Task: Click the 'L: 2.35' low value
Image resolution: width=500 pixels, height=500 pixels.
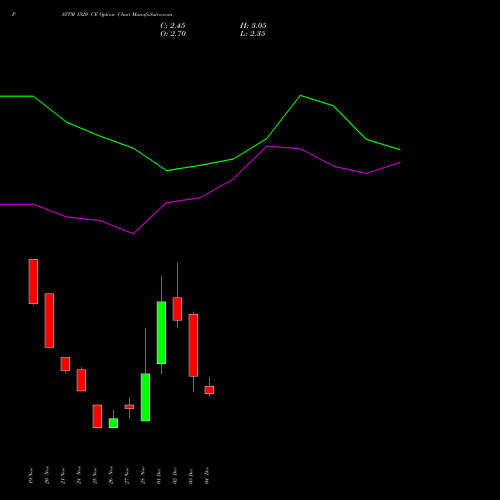Action: pos(253,34)
